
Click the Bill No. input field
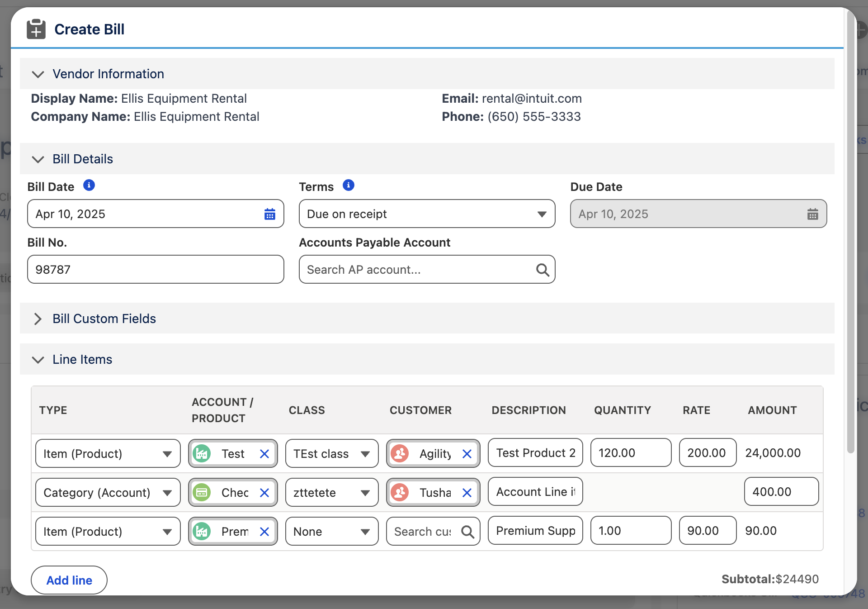[x=156, y=270]
